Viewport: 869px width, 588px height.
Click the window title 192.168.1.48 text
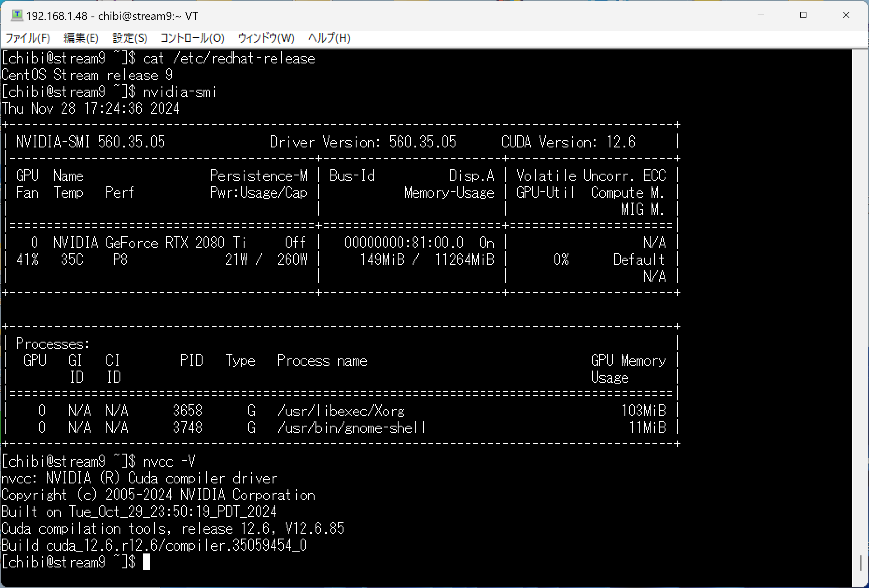tap(56, 16)
